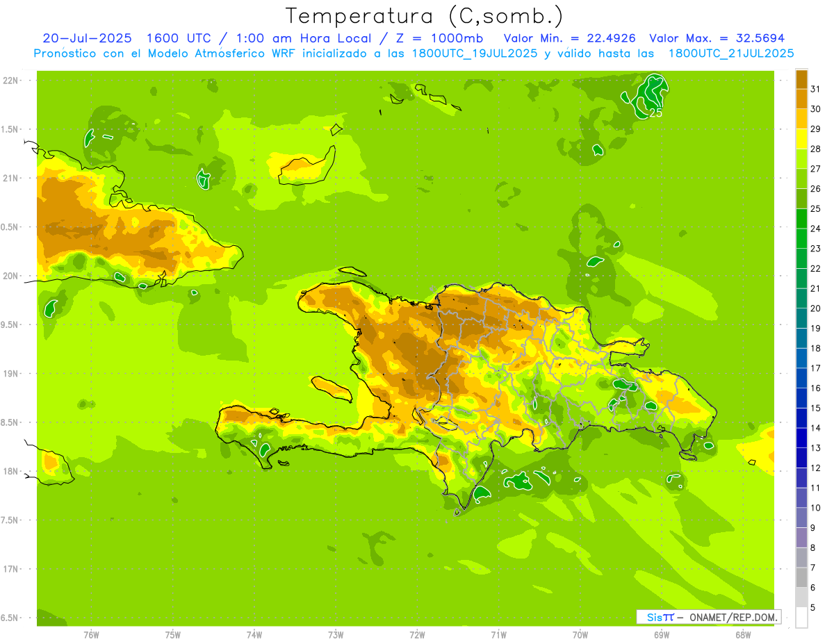Click the "72W" longitude axis label

pyautogui.click(x=417, y=635)
